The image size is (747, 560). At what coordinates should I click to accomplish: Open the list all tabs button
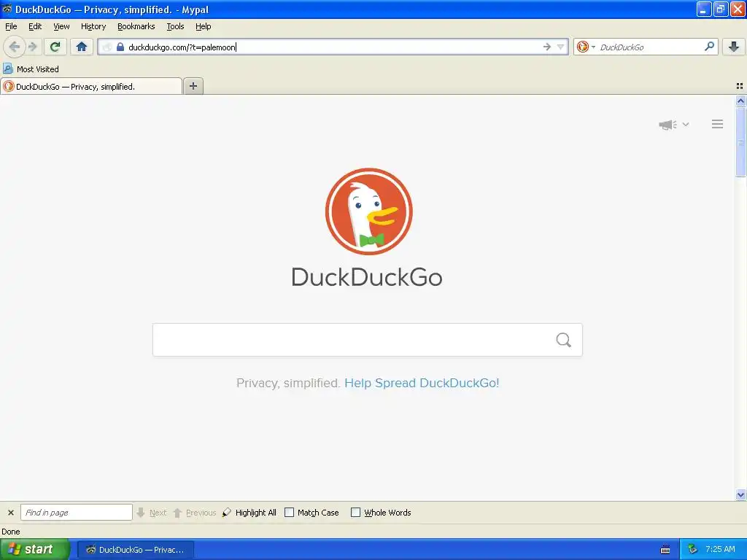[740, 86]
